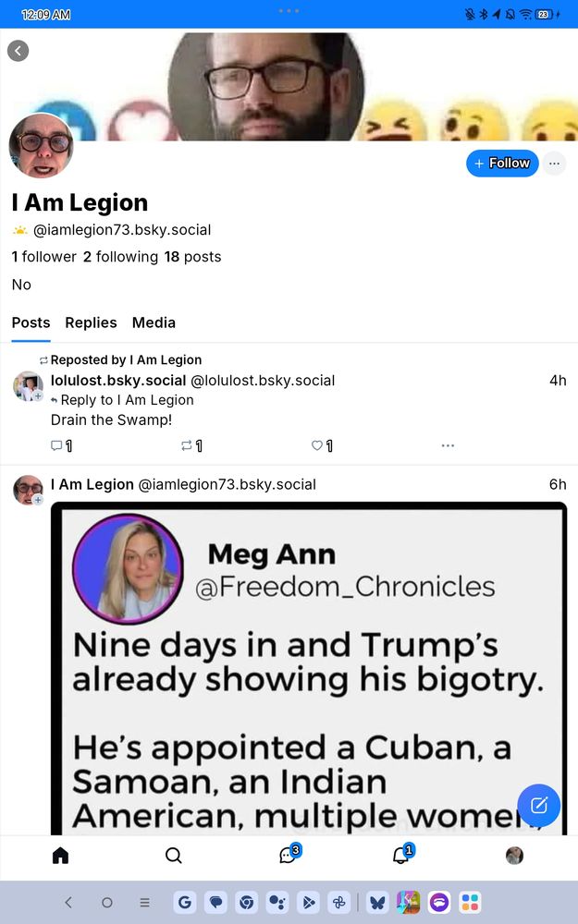Image resolution: width=578 pixels, height=924 pixels.
Task: Reply to the Drain the Swamp post
Action: (61, 445)
